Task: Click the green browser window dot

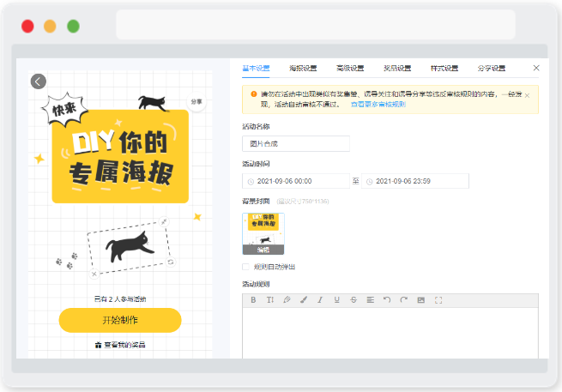Action: [x=74, y=26]
